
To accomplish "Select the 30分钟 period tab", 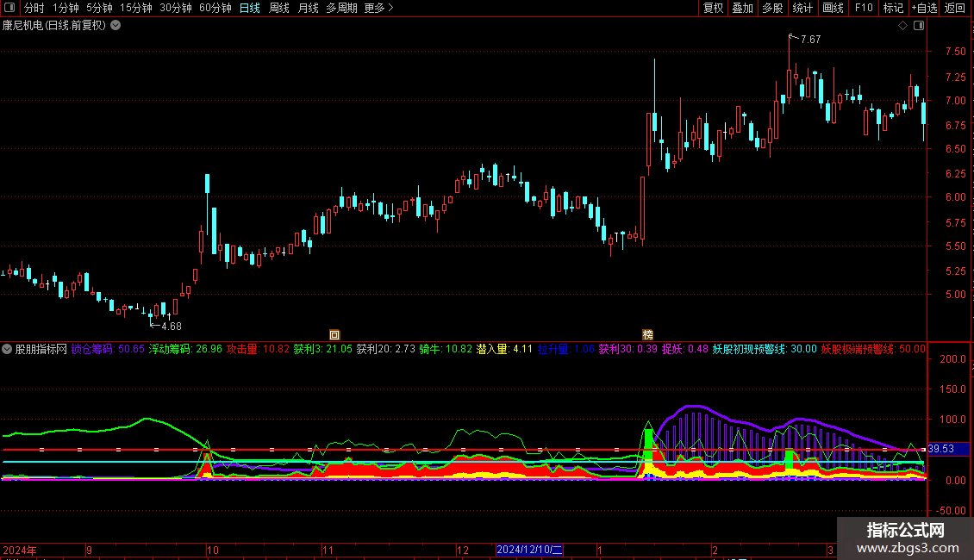I will 176,8.
